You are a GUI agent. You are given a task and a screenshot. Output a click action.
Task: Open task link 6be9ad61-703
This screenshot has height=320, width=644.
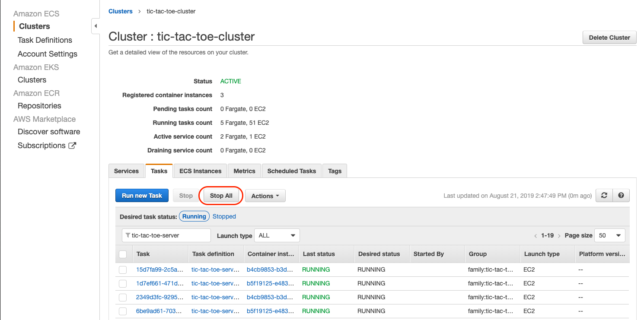(x=159, y=311)
